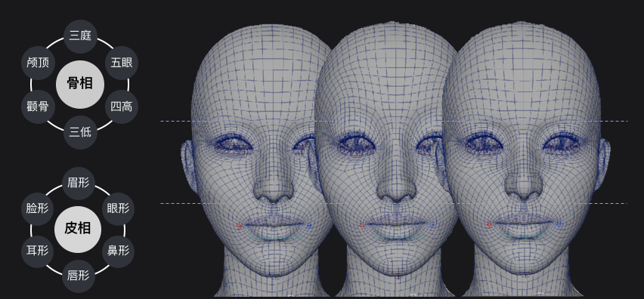644x299 pixels.
Task: Choose the 三低 option
Action: [x=80, y=132]
